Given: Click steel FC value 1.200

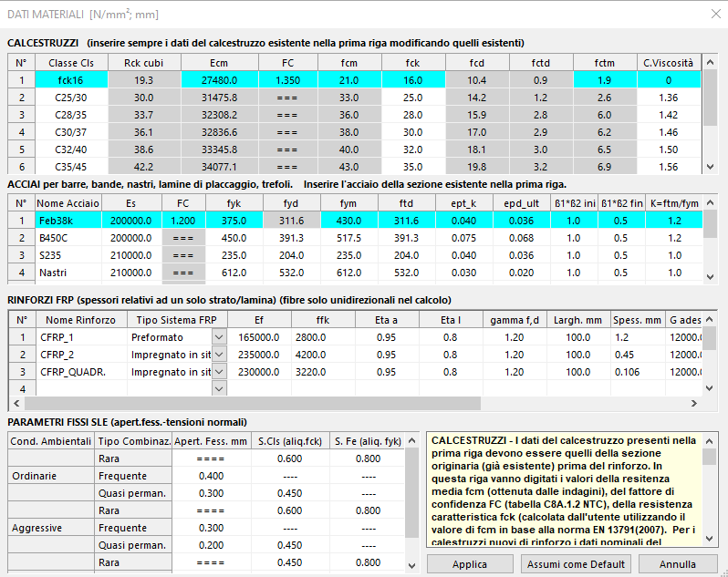Looking at the screenshot, I should (183, 221).
